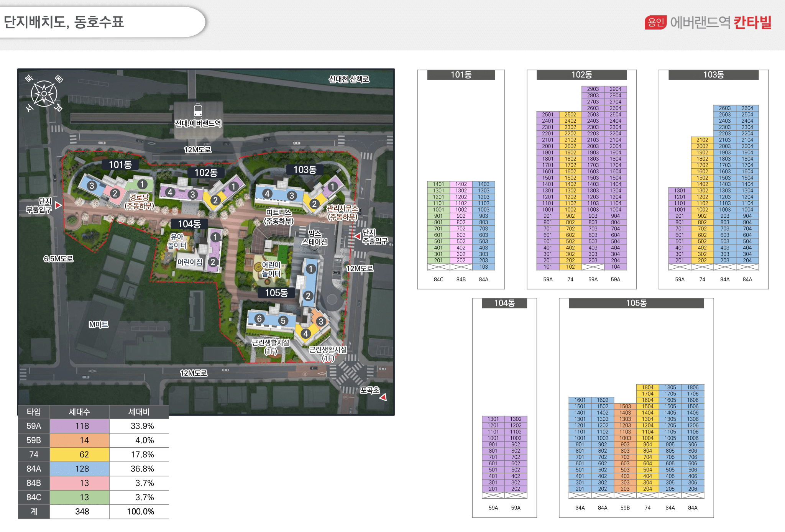
Task: Click the 피트니스 (주동하부) map label
Action: tap(279, 217)
